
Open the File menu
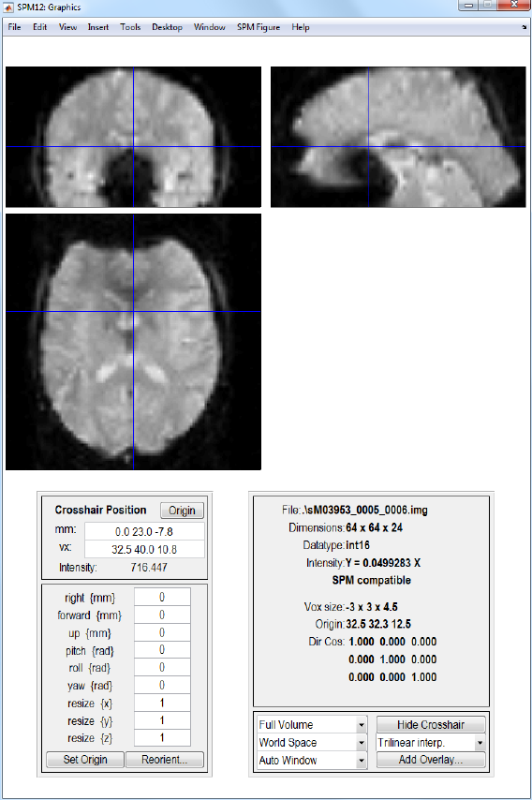point(14,27)
